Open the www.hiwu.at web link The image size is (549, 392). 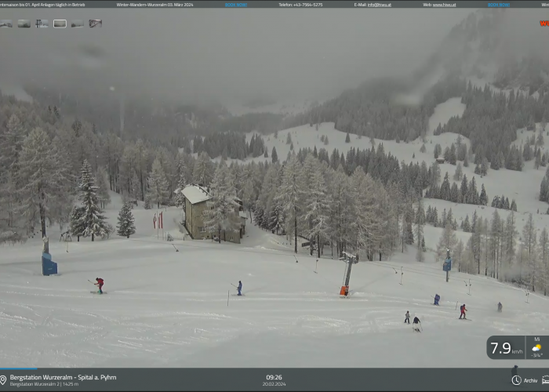tap(445, 5)
